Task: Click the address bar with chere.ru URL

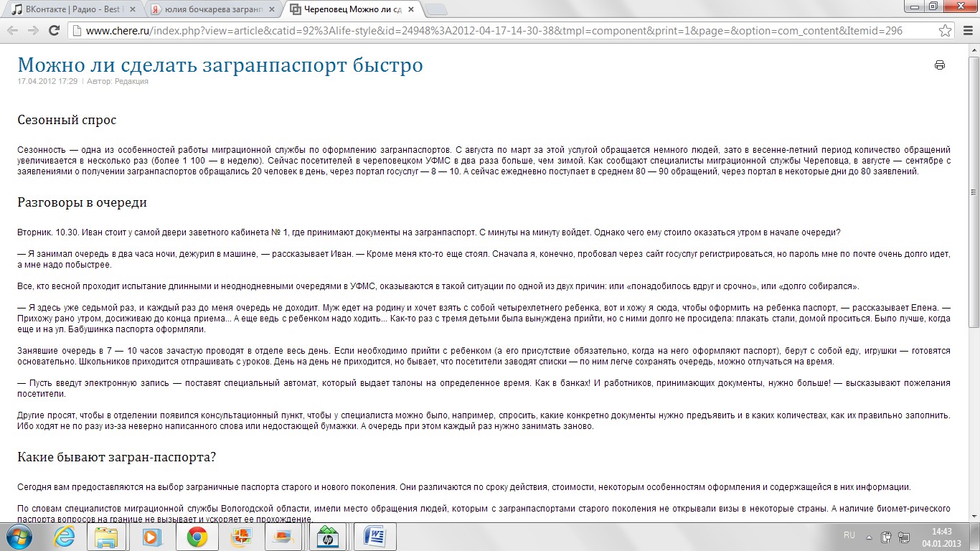Action: pos(511,31)
